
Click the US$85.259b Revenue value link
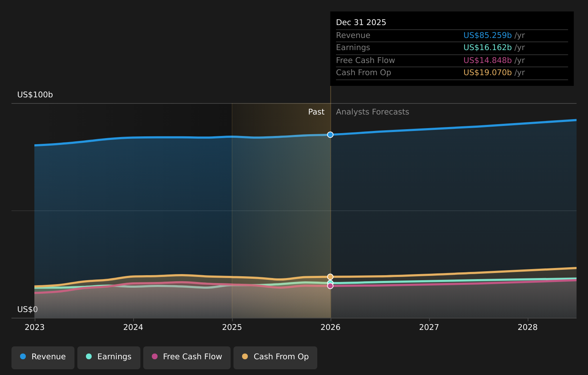(x=487, y=35)
